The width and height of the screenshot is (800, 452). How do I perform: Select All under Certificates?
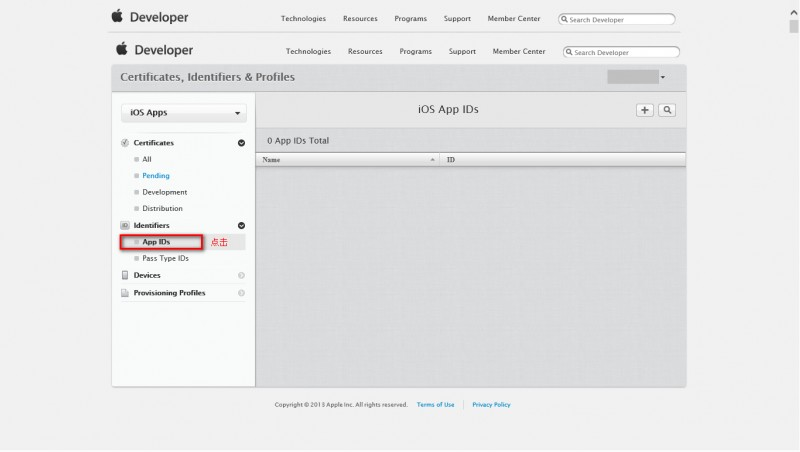(x=147, y=159)
